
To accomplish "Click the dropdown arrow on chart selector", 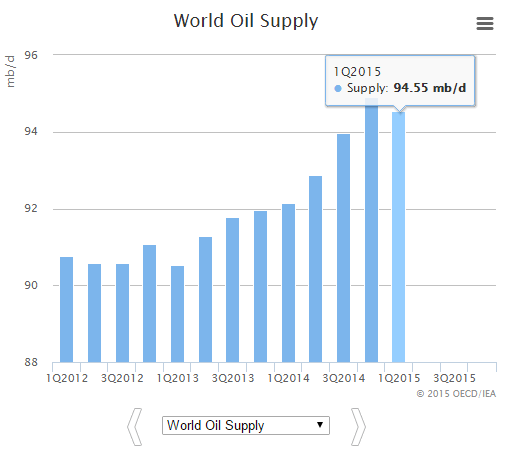I will pos(320,425).
